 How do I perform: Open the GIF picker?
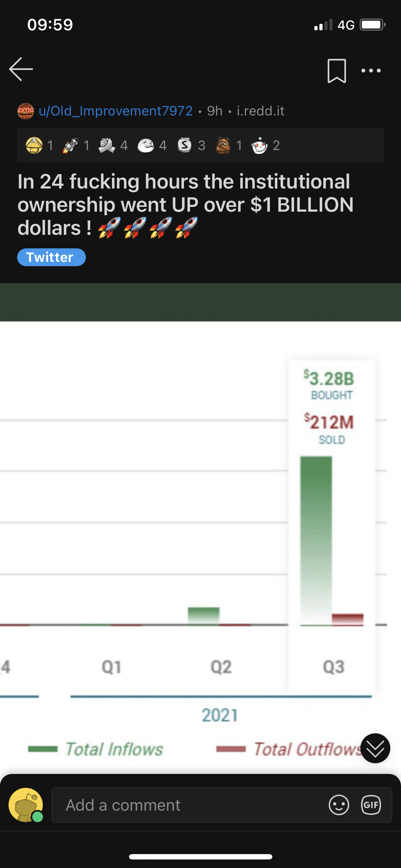[x=371, y=805]
